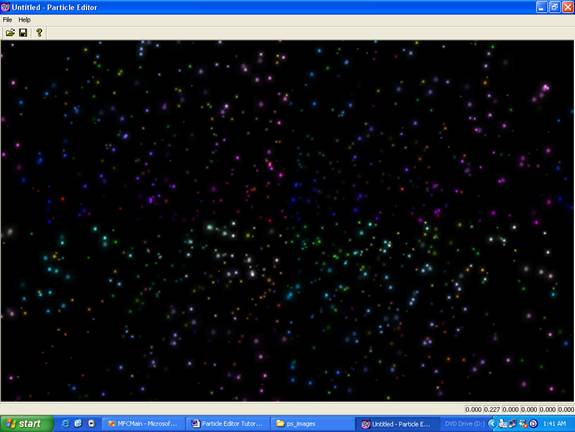This screenshot has width=575, height=432.
Task: Click the Save floppy disk icon
Action: click(x=23, y=33)
